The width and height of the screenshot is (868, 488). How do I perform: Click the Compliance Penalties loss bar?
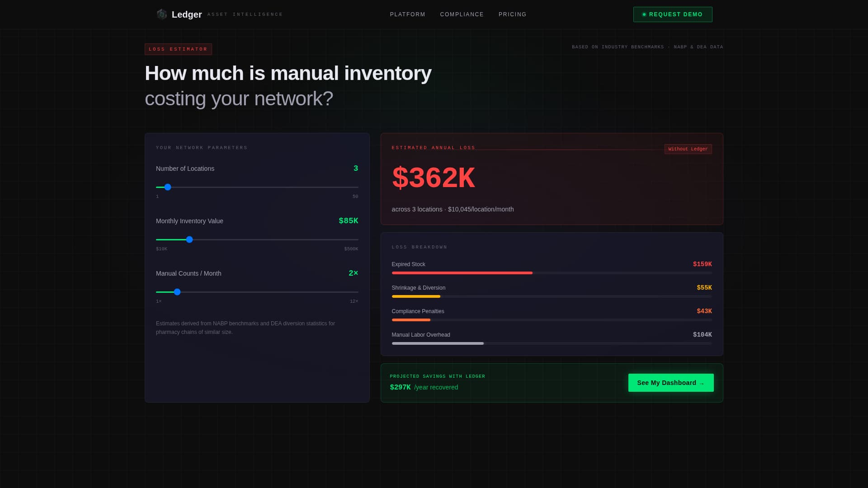(x=552, y=320)
